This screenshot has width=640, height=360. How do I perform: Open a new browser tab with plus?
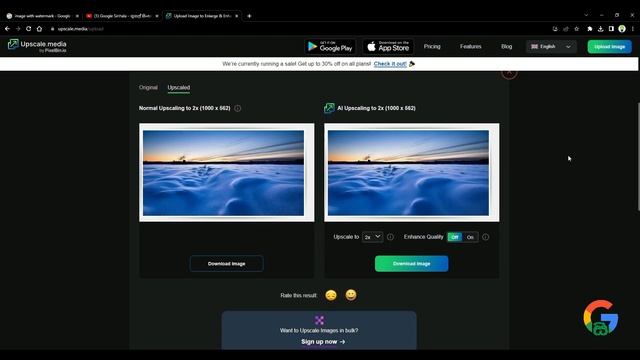point(249,16)
